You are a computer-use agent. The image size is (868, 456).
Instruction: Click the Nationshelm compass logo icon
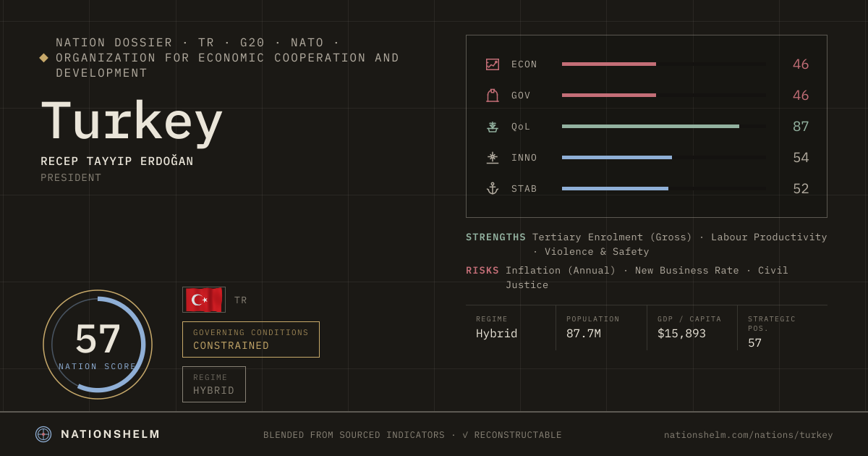[x=43, y=434]
